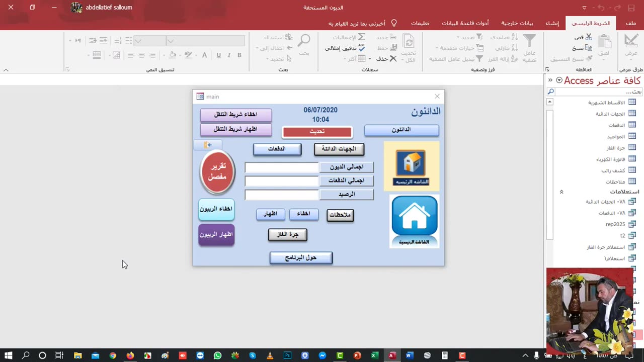Click the orange house الشاشة الرئيسية image
The width and height of the screenshot is (644, 362).
411,166
